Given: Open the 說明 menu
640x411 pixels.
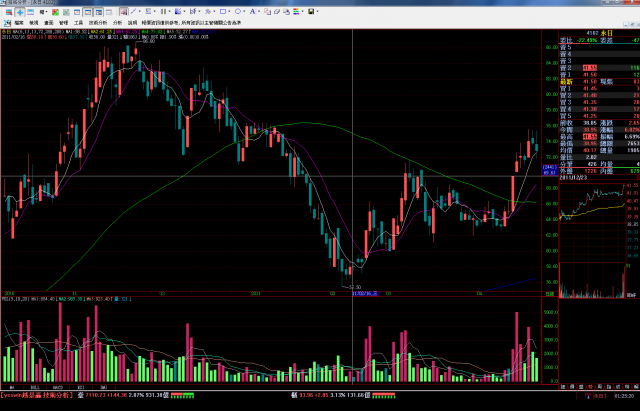Looking at the screenshot, I should (x=132, y=23).
